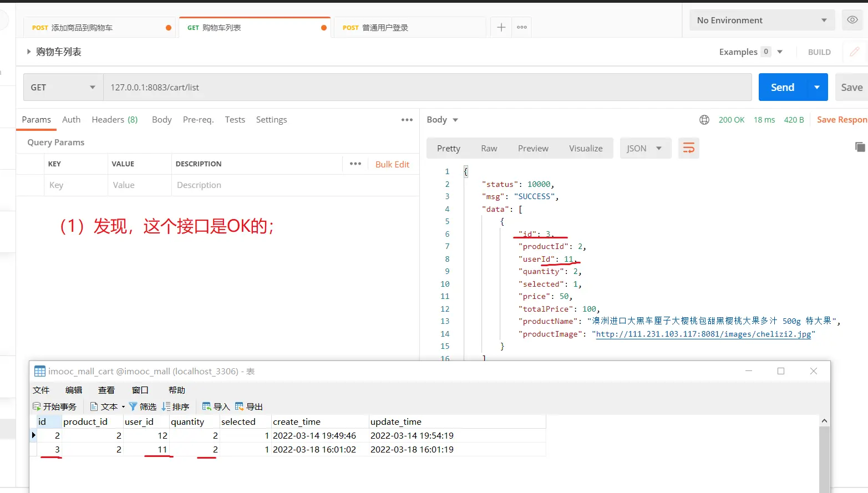868x493 pixels.
Task: Click the environment quick look eye icon
Action: 852,20
